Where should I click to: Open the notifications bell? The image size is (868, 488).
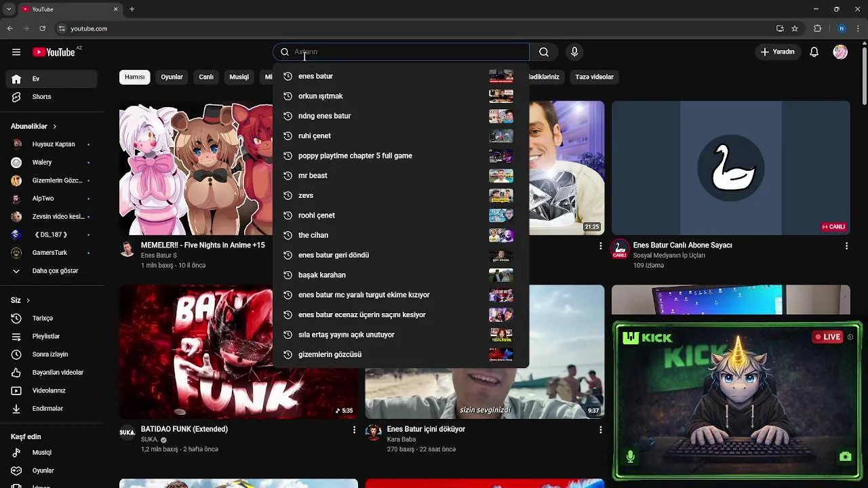(x=814, y=52)
